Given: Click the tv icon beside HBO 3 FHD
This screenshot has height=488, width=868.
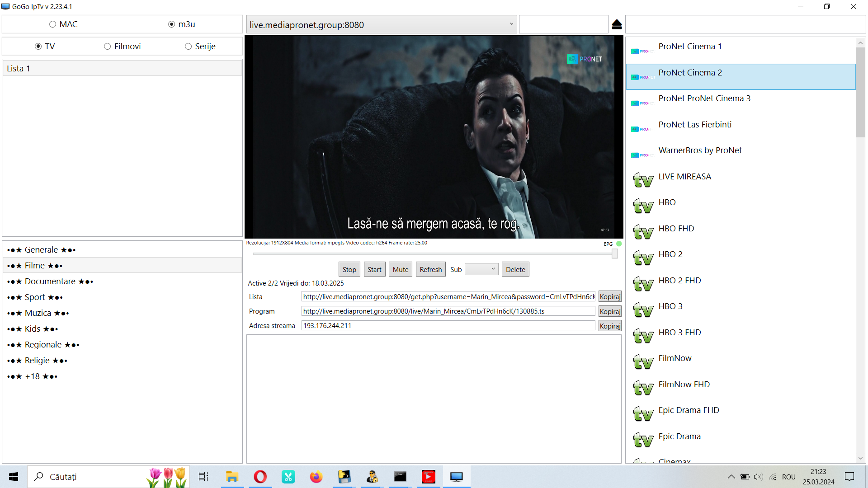Looking at the screenshot, I should click(x=643, y=336).
